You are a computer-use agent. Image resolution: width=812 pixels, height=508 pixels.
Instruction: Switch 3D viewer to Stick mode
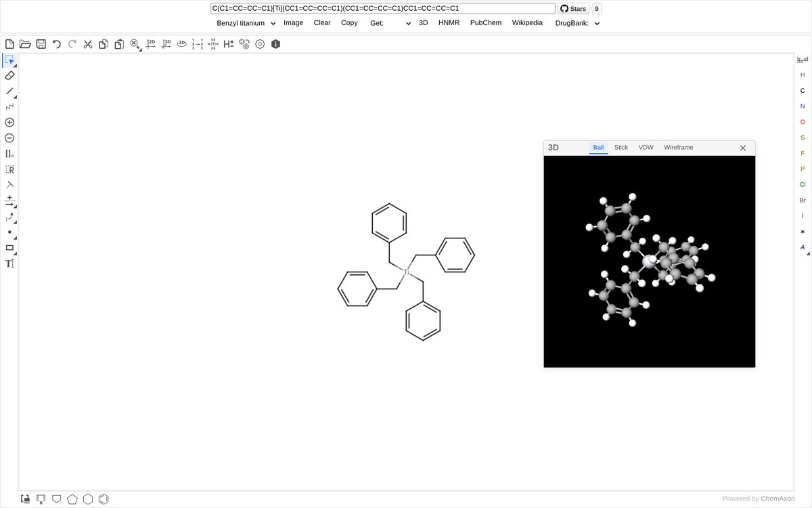(x=621, y=148)
